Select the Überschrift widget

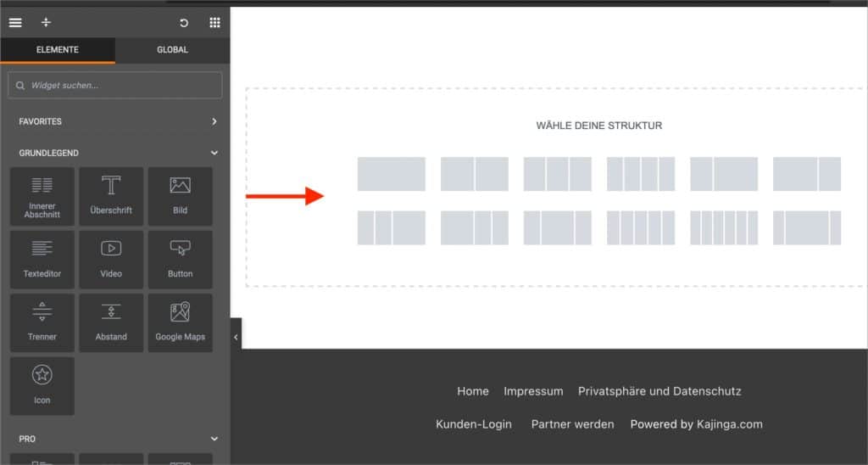point(111,197)
